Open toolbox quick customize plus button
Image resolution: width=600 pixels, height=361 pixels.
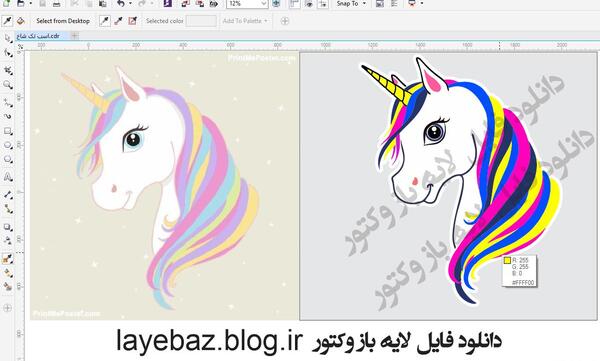click(x=8, y=308)
